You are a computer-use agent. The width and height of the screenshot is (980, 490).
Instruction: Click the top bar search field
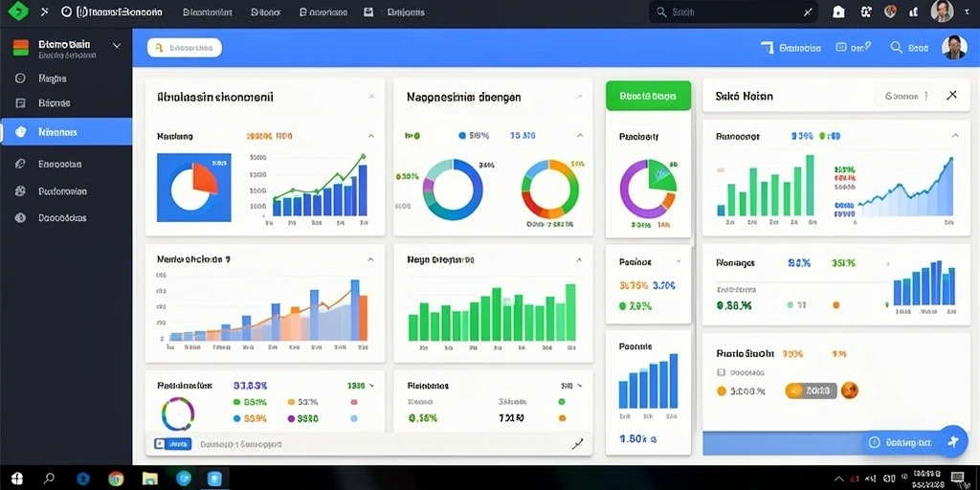(733, 11)
